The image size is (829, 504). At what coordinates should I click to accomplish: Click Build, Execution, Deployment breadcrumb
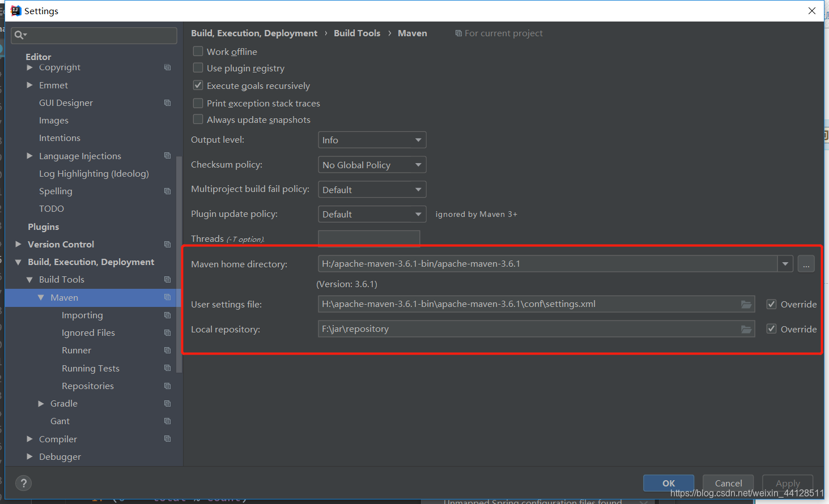point(254,33)
